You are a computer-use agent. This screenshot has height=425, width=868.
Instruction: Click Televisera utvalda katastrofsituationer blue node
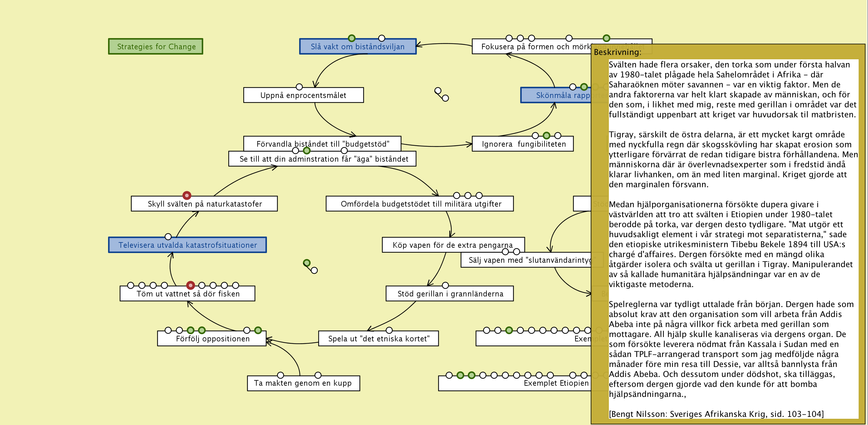tap(187, 245)
